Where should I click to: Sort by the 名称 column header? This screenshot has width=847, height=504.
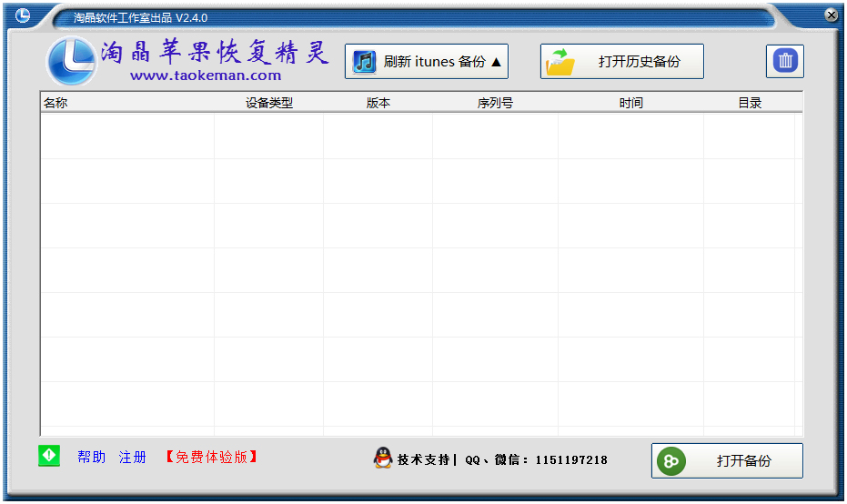(127, 103)
